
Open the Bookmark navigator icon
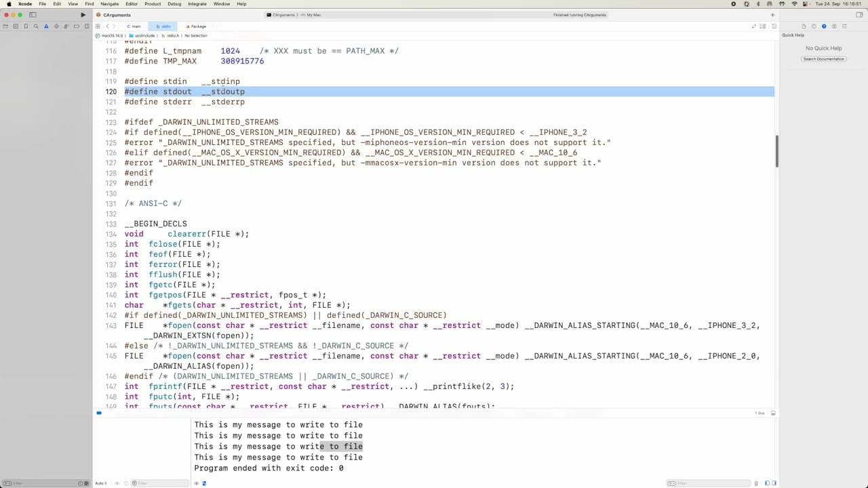pos(26,26)
